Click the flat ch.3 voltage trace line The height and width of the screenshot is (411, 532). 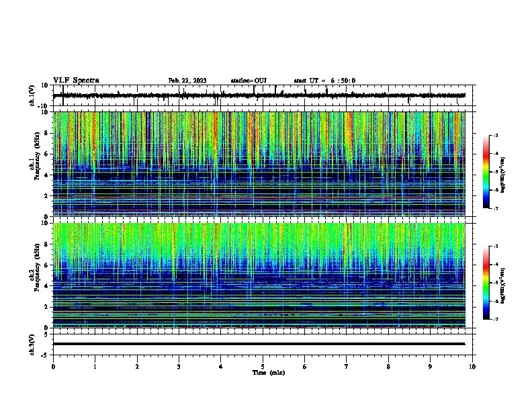coord(259,344)
